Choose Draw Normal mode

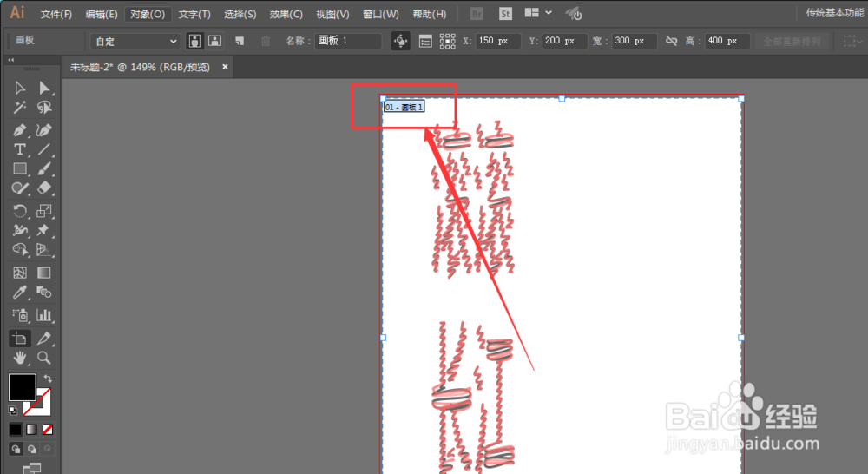point(16,449)
